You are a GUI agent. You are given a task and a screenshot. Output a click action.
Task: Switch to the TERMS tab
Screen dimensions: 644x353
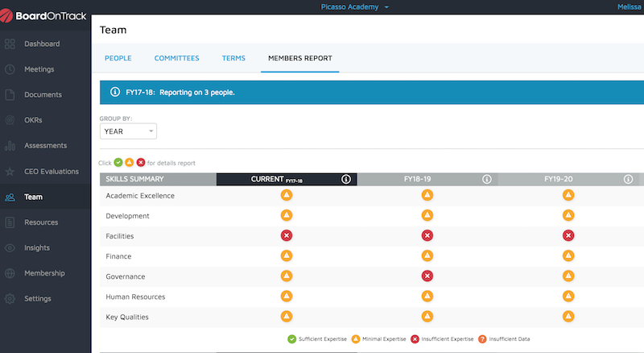(233, 58)
